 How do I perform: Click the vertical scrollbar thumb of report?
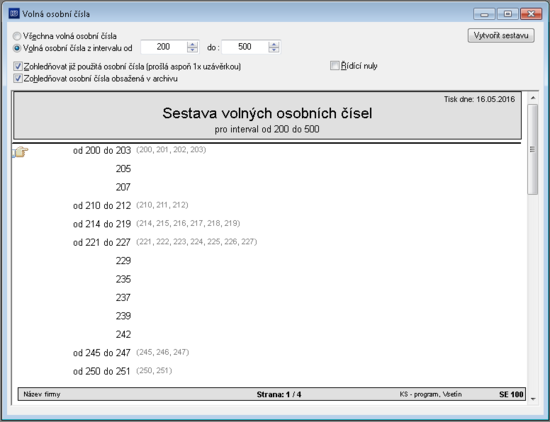533,149
